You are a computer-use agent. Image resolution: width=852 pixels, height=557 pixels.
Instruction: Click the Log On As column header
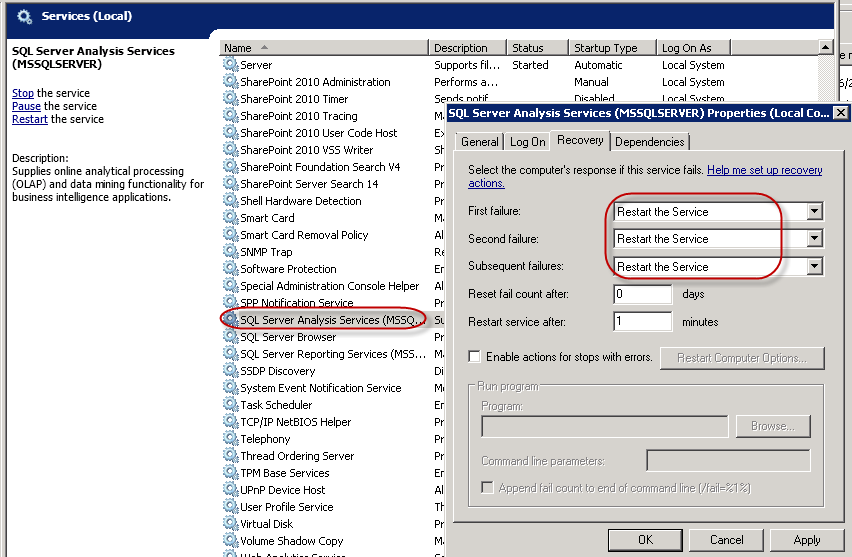pyautogui.click(x=693, y=48)
